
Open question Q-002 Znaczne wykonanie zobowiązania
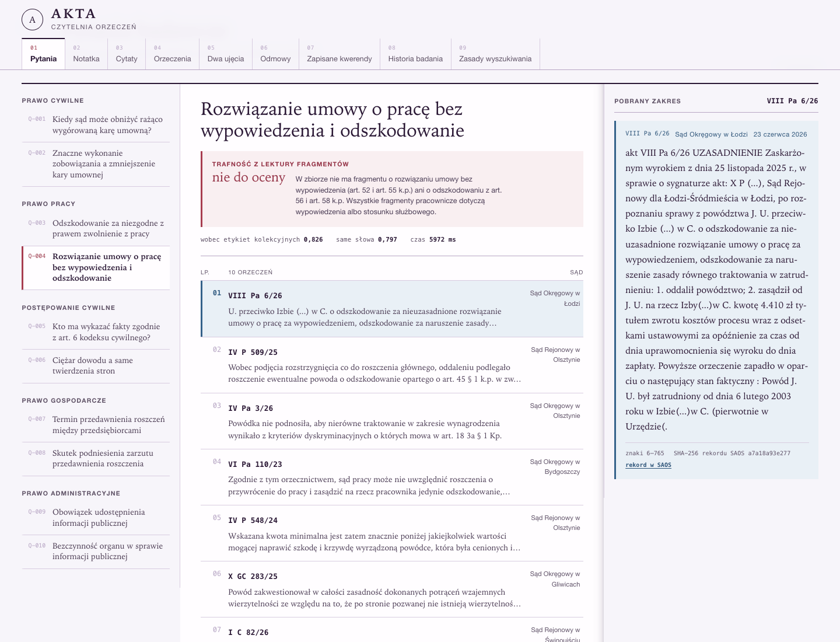96,164
